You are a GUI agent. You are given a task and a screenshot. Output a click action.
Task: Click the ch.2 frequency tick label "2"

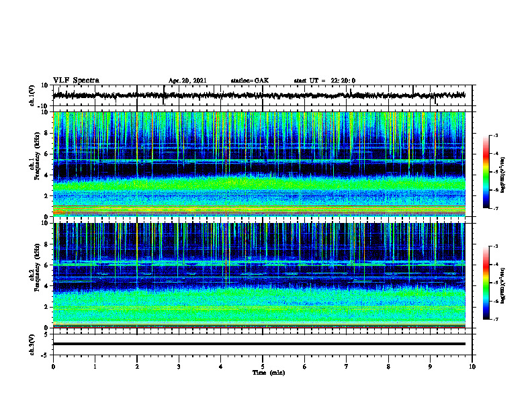(x=46, y=307)
